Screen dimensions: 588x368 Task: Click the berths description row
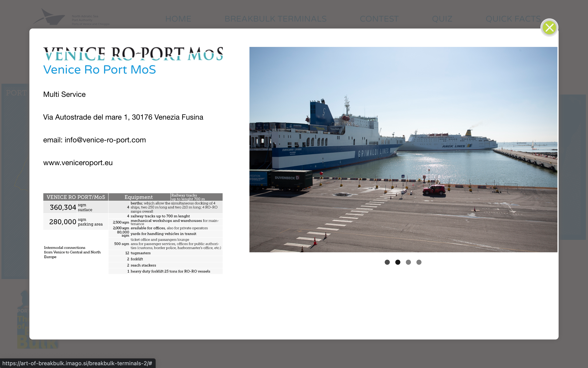click(x=165, y=207)
